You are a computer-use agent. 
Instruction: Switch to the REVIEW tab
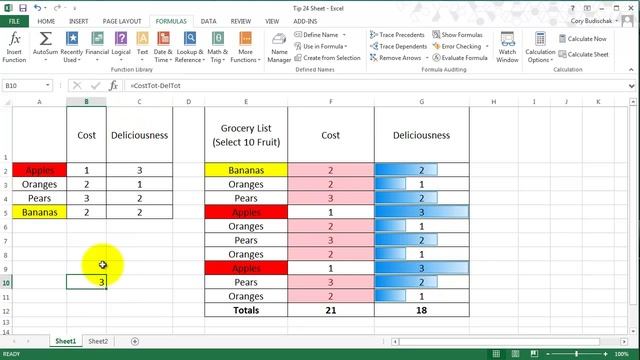coord(241,21)
